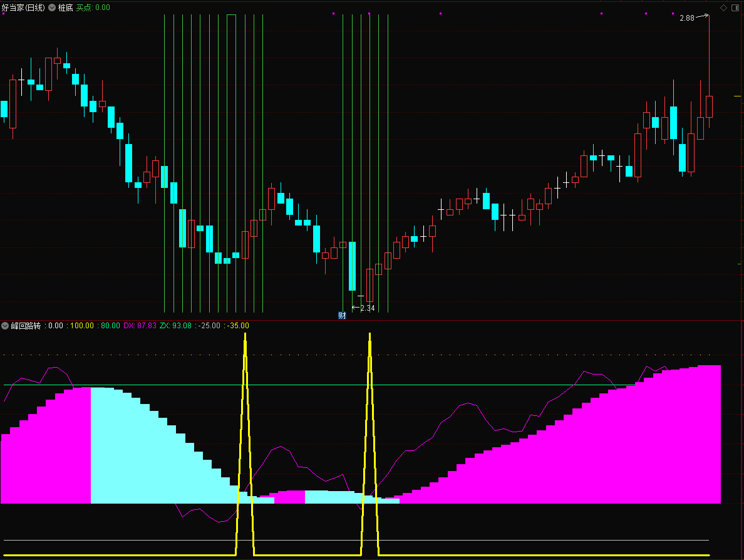Screen dimensions: 744x560
Task: Expand the 峰回路转 indicator dropdown arrow
Action: 5,326
